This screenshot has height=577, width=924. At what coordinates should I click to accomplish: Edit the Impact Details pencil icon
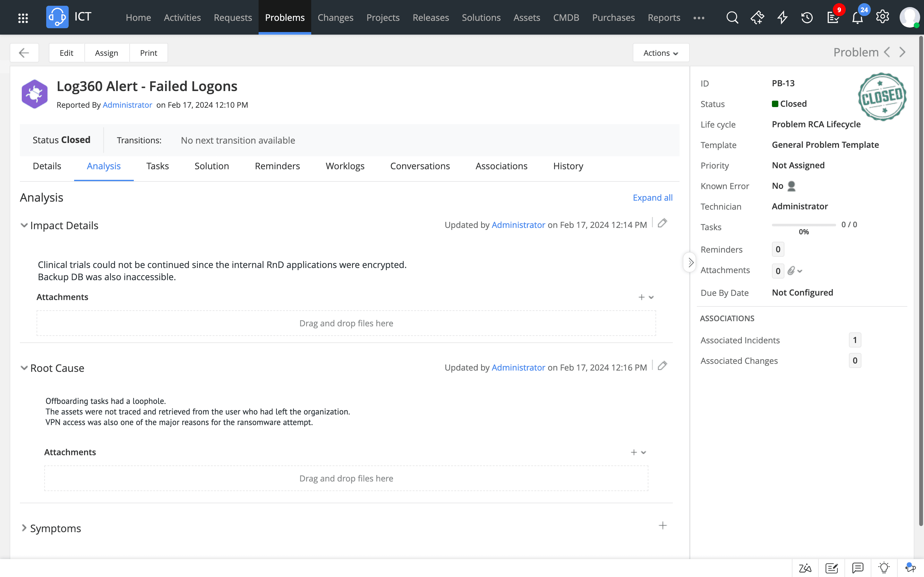tap(663, 223)
